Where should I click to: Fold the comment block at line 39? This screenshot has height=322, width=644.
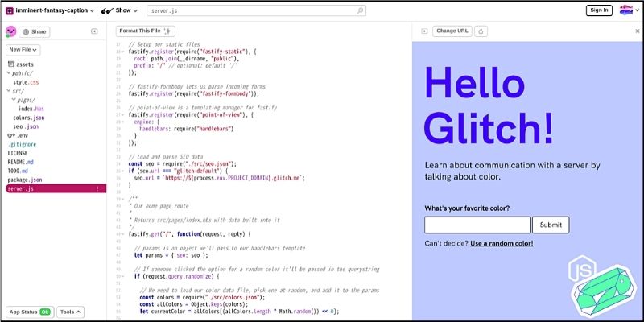123,199
